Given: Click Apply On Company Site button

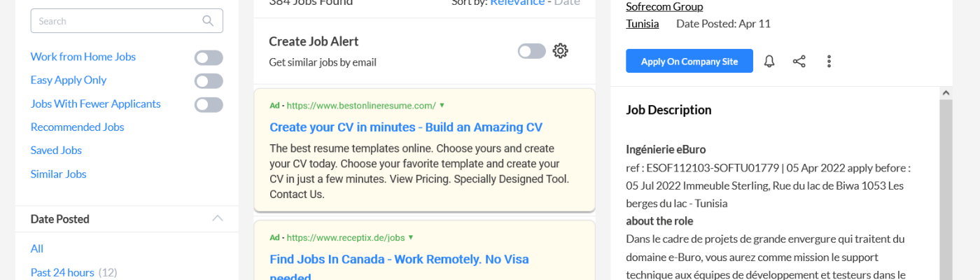Looking at the screenshot, I should pyautogui.click(x=689, y=62).
